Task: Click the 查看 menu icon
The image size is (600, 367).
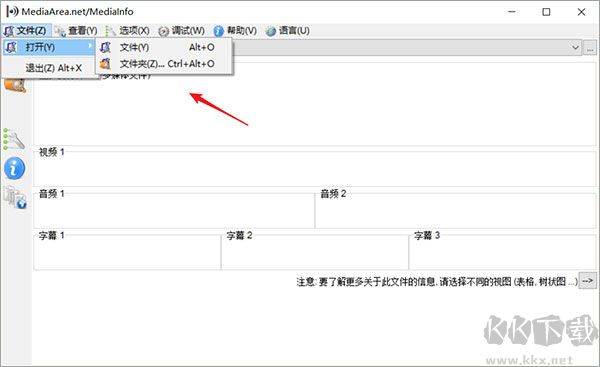Action: [60, 31]
